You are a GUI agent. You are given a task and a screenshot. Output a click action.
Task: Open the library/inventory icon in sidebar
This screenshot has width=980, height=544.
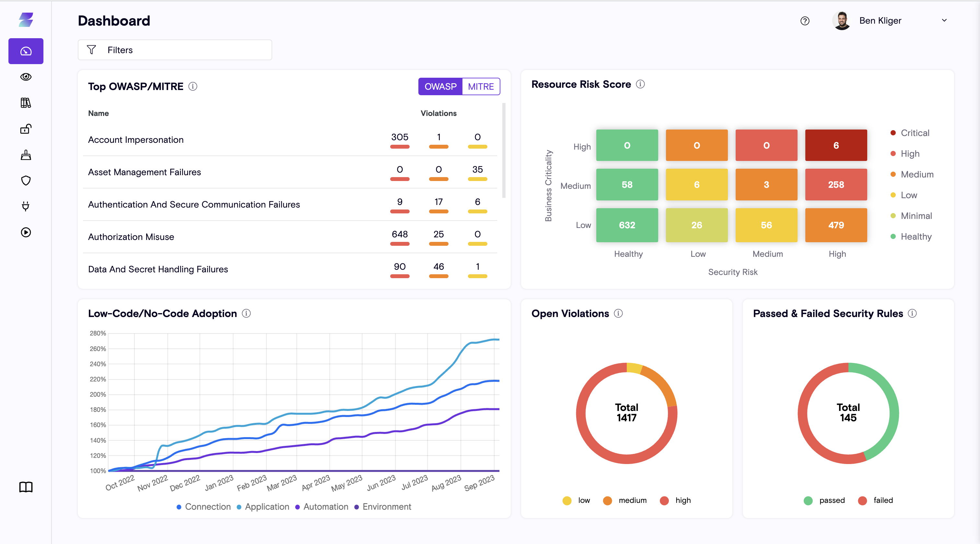pos(26,103)
